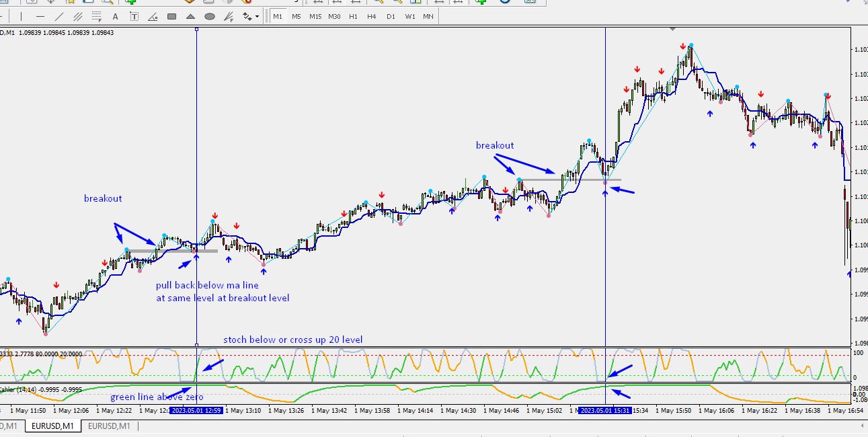Select the trendline drawing tool
Viewport: 868px width, 437px height.
pyautogui.click(x=59, y=16)
